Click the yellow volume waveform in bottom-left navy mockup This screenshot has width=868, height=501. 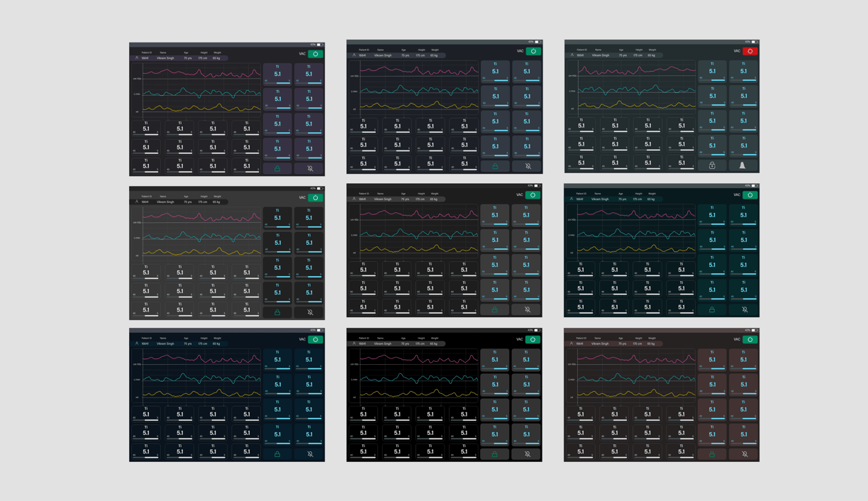[x=202, y=392]
